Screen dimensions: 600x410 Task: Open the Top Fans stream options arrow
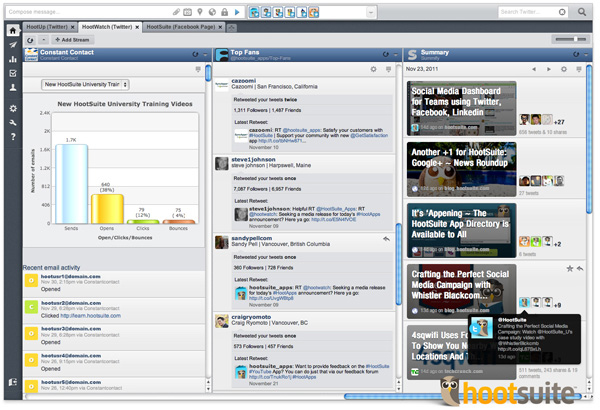pyautogui.click(x=396, y=54)
